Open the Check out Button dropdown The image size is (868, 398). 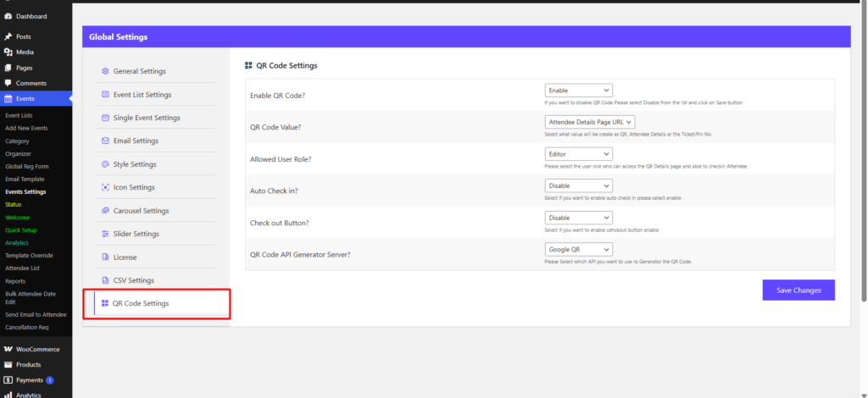(x=578, y=218)
